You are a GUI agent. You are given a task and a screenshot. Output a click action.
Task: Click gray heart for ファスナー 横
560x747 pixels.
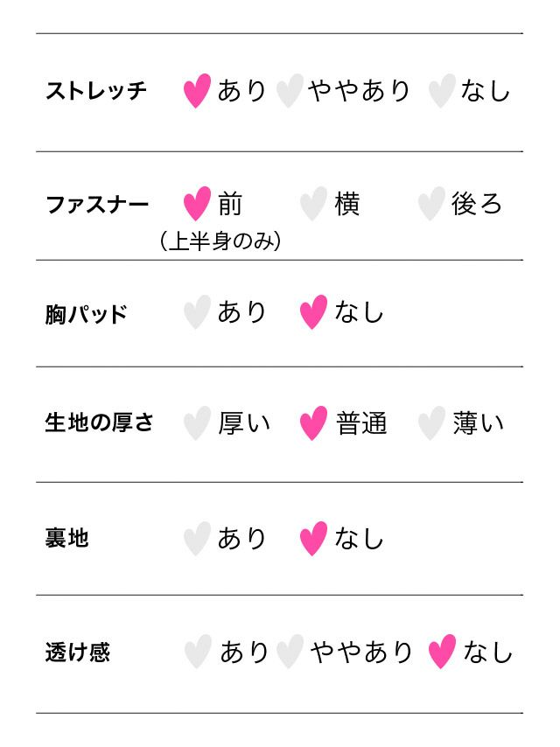click(x=313, y=204)
